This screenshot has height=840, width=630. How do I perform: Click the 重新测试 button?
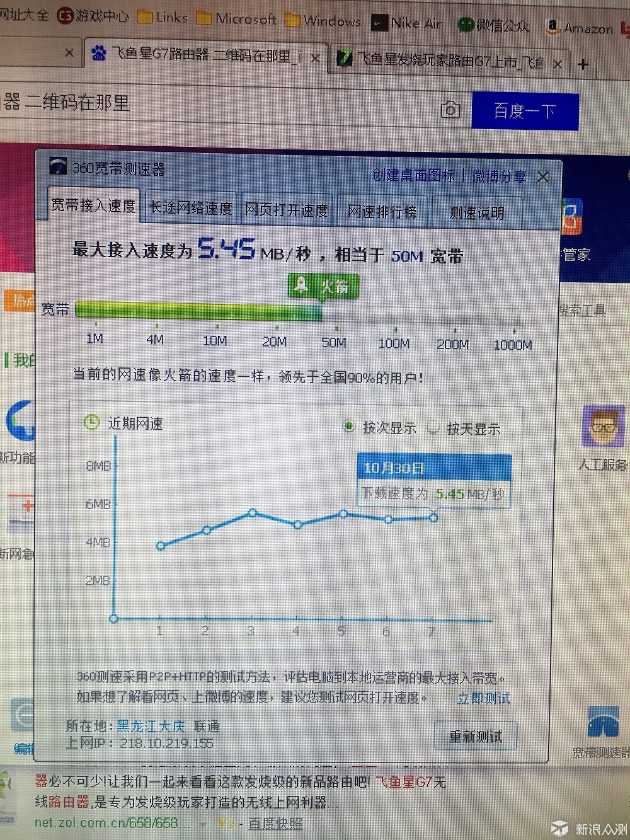[x=476, y=736]
